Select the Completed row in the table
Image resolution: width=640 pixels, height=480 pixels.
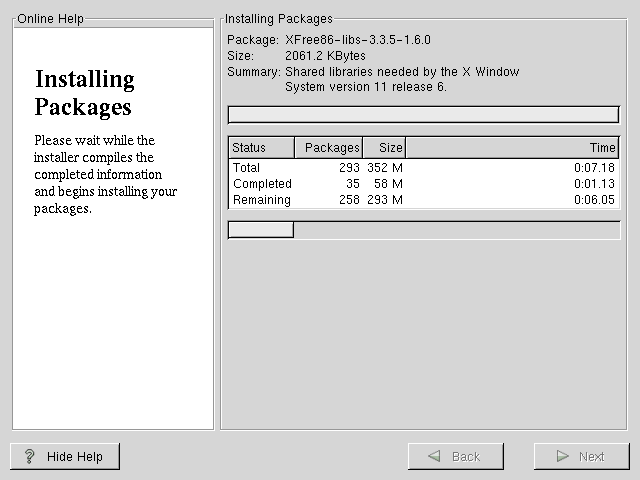(424, 184)
